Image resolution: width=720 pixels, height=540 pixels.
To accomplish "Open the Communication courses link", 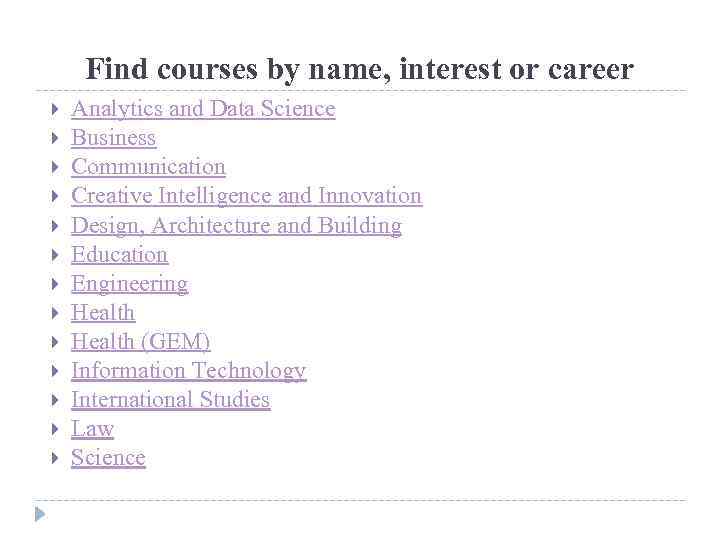I will (x=148, y=167).
